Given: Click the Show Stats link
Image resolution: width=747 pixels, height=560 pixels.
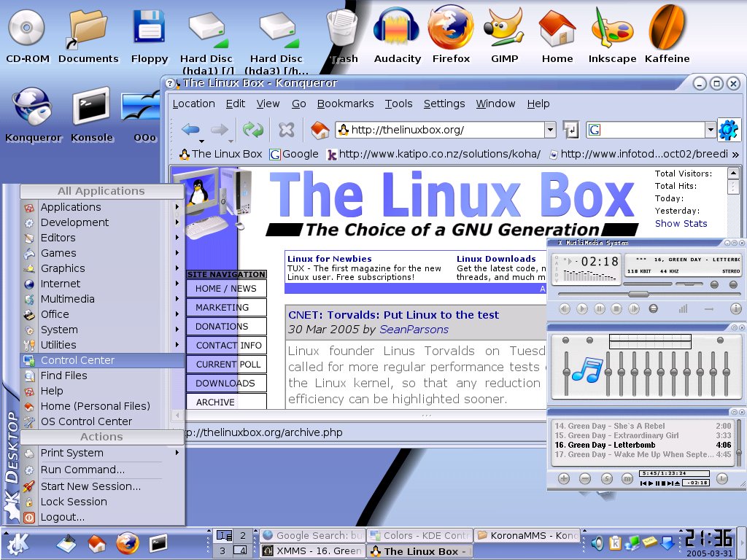Looking at the screenshot, I should [x=681, y=223].
